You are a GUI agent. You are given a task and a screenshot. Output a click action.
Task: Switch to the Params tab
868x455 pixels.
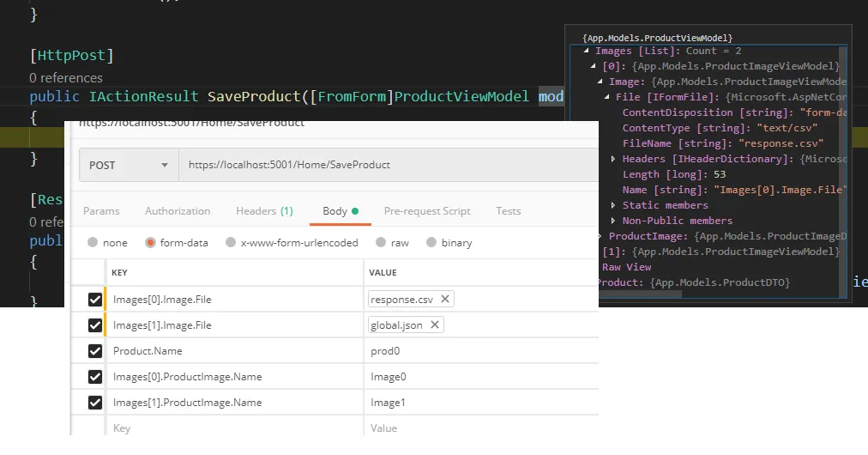click(101, 211)
